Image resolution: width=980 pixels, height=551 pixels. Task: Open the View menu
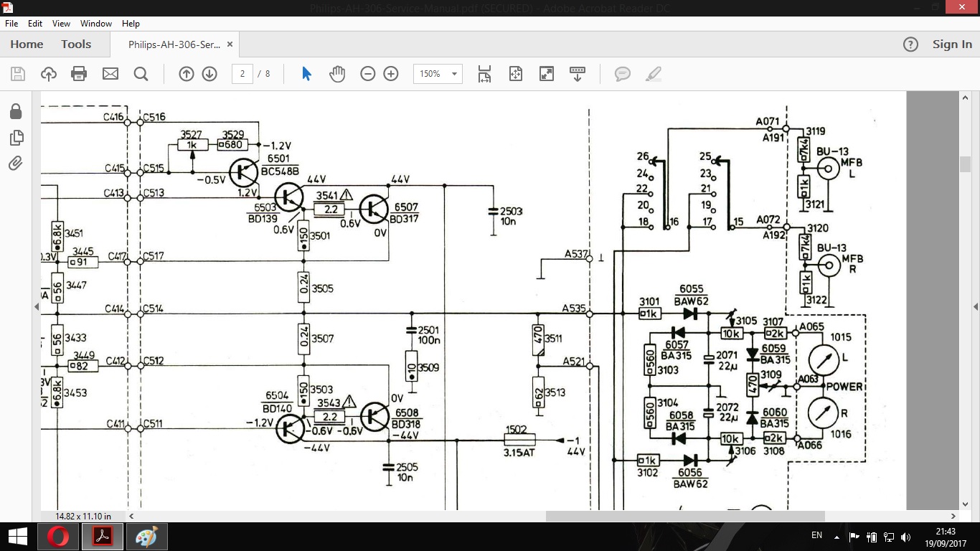61,24
